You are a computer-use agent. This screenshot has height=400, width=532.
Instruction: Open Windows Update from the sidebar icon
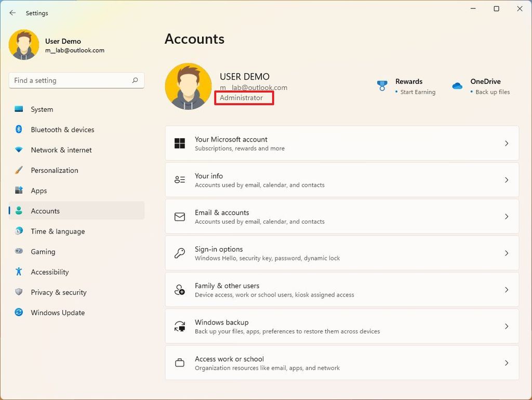click(x=18, y=313)
